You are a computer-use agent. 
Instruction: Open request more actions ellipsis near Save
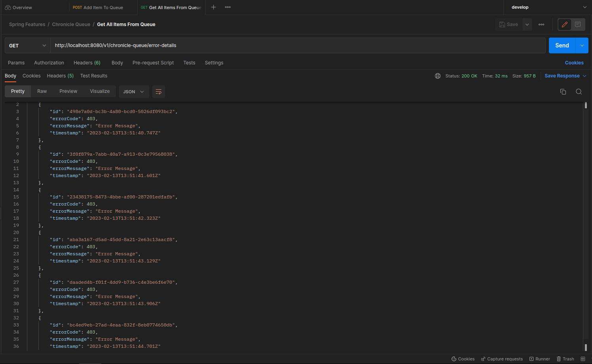click(541, 25)
